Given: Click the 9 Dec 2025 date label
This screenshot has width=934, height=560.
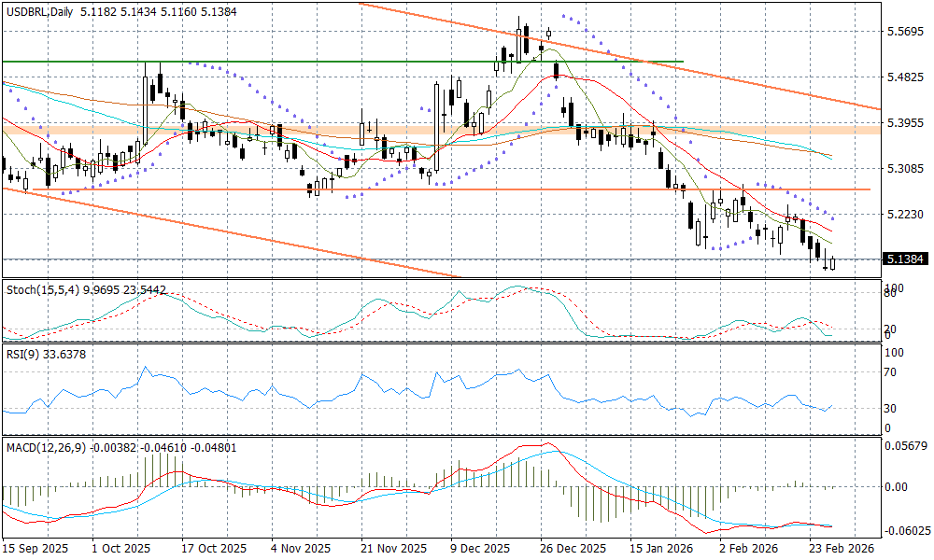Looking at the screenshot, I should [479, 550].
